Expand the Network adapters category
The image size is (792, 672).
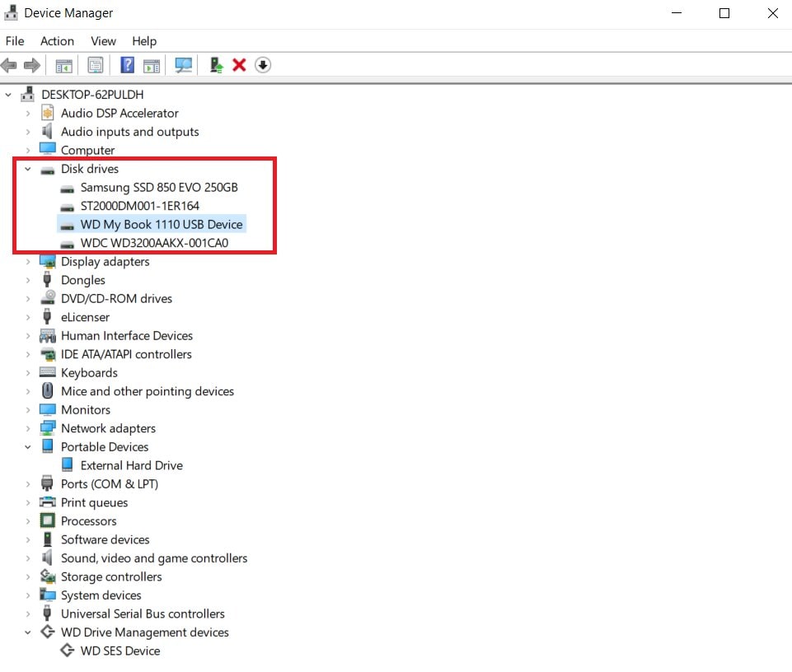tap(27, 428)
